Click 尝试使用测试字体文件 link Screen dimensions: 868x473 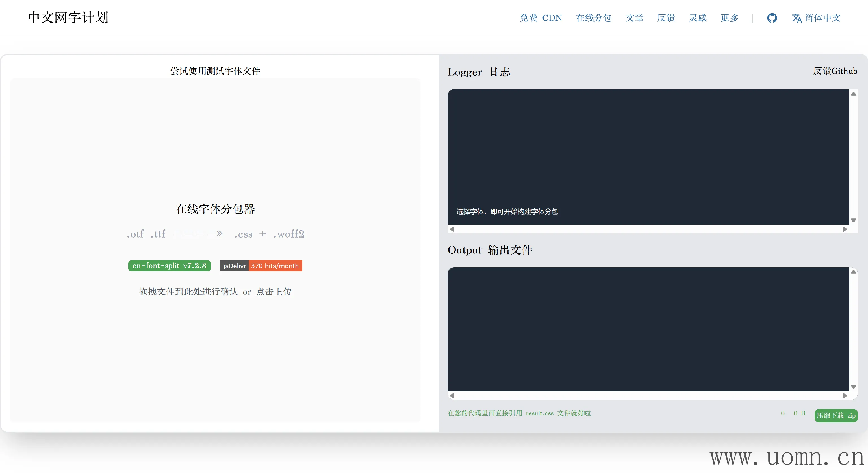215,71
